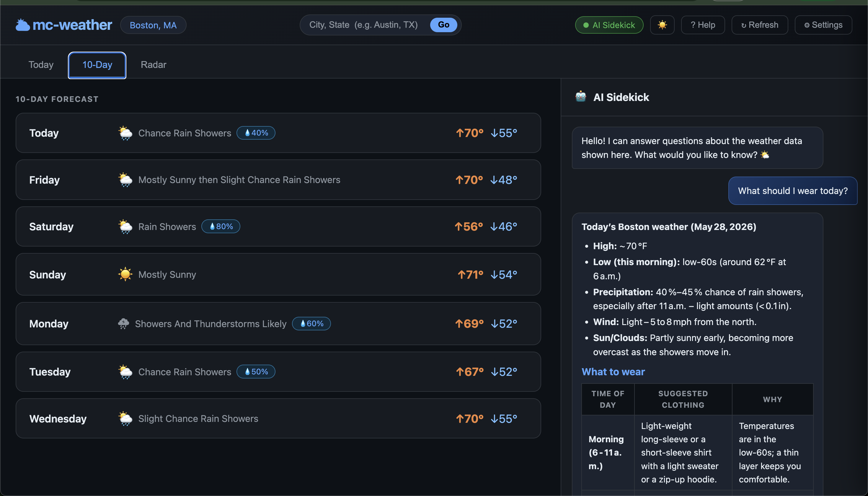Viewport: 868px width, 496px height.
Task: Select the 10-Day tab
Action: (97, 65)
